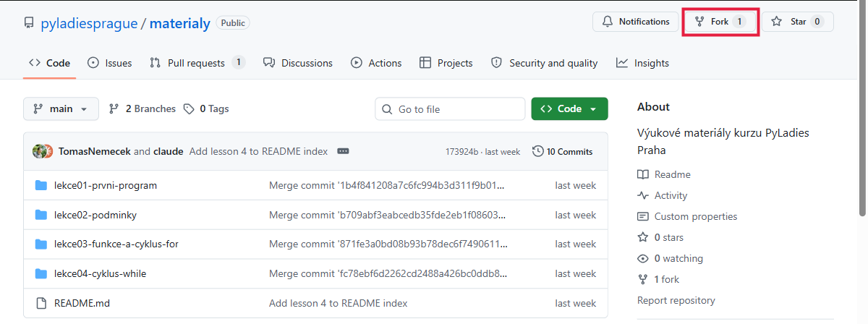The width and height of the screenshot is (868, 324).
Task: Click Report repository link
Action: point(676,300)
